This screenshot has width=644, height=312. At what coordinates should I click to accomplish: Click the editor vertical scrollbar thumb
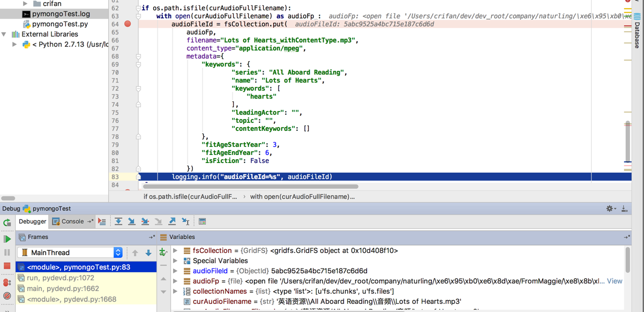point(627,142)
